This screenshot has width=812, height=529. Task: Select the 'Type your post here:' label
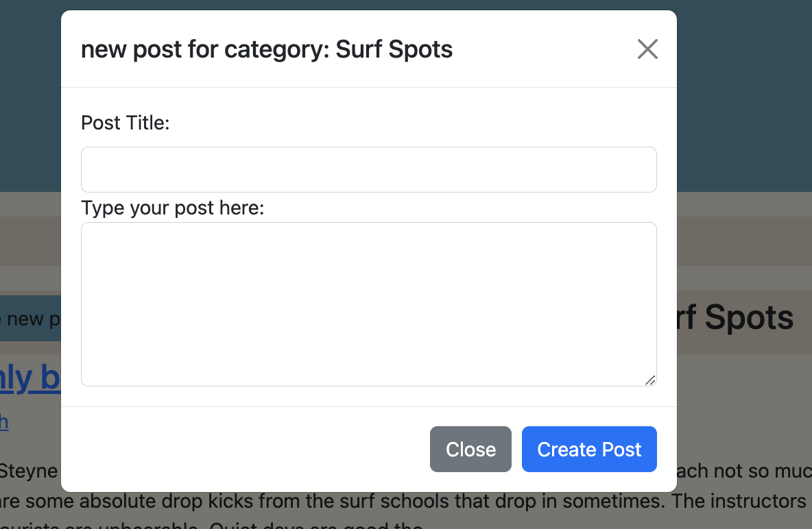(x=172, y=208)
